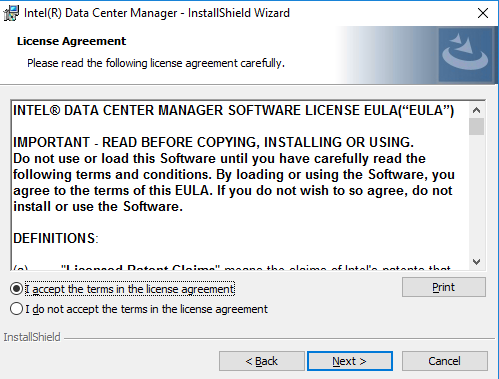Proceed with the Next button

point(350,361)
